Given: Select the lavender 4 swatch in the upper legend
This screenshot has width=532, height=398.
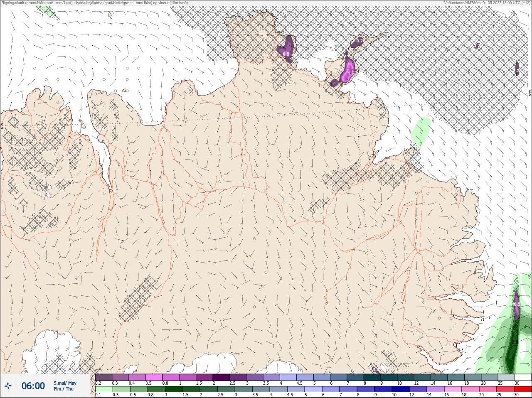Looking at the screenshot, I should coord(288,377).
